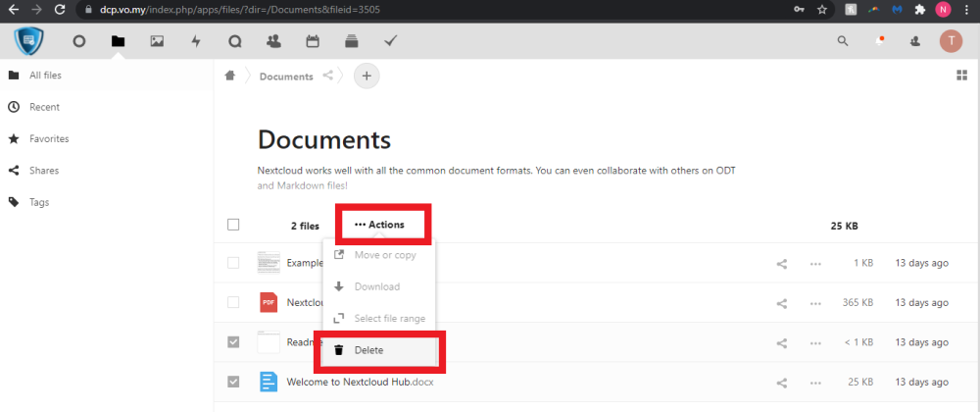Image resolution: width=980 pixels, height=412 pixels.
Task: Open the Contacts app icon
Action: click(273, 41)
